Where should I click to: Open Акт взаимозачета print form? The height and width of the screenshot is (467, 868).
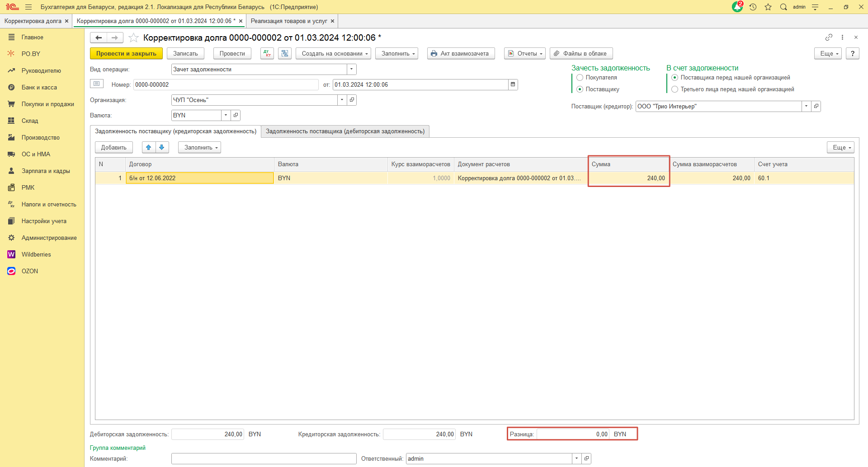[x=461, y=53]
